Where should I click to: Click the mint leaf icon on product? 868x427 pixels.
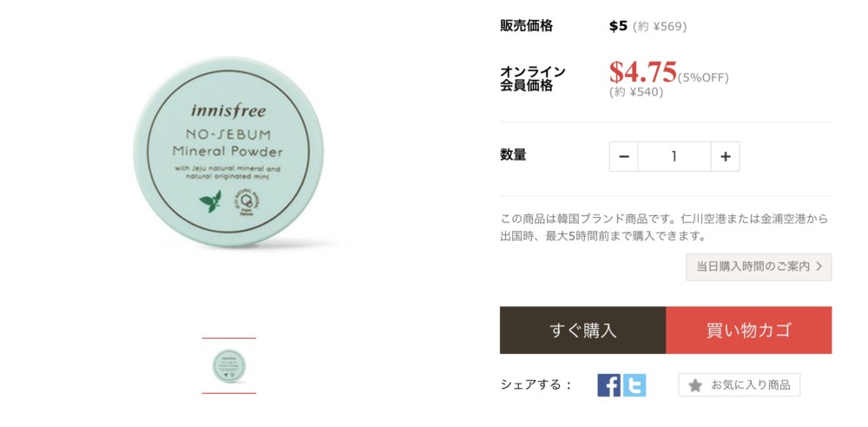pyautogui.click(x=210, y=201)
